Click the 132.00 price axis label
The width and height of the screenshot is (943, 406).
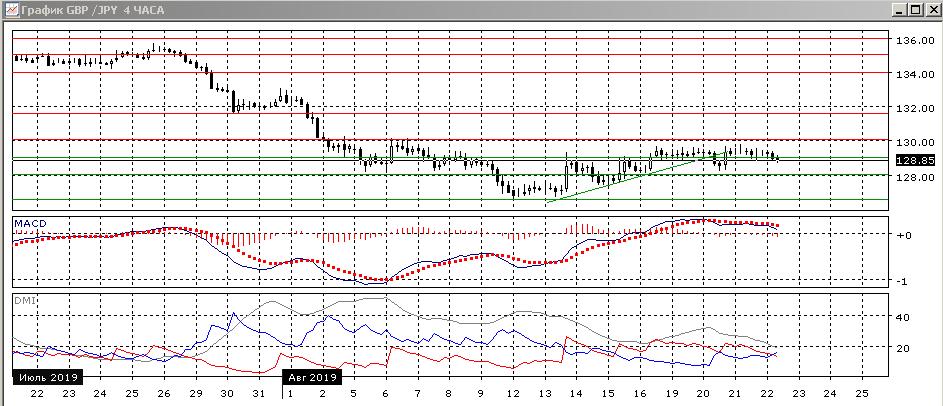[914, 108]
